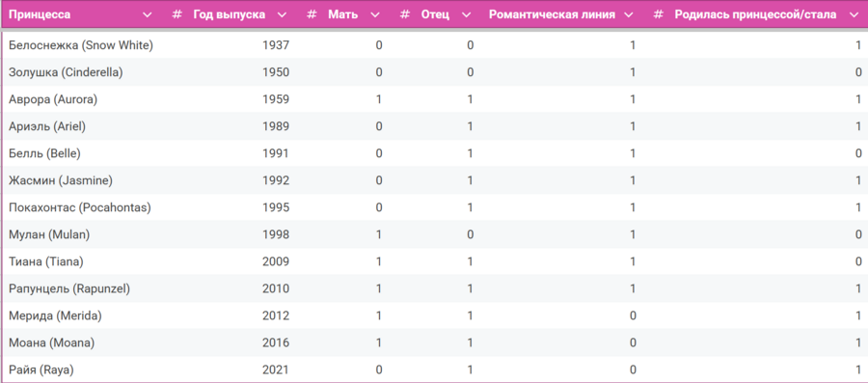Click the # type icon beside Отец

click(x=405, y=14)
